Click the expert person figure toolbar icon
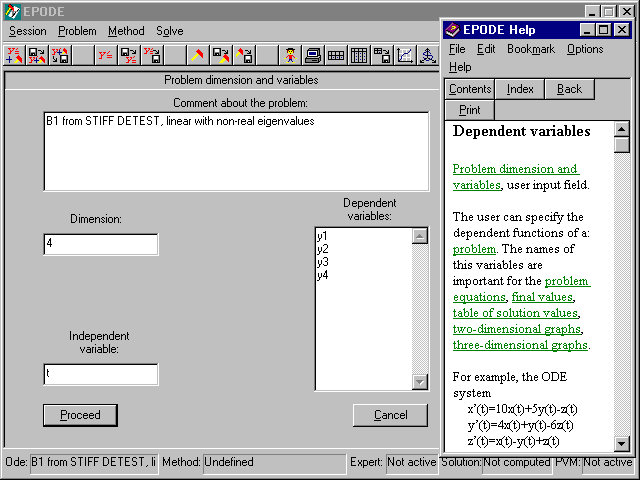This screenshot has width=640, height=480. pyautogui.click(x=290, y=56)
